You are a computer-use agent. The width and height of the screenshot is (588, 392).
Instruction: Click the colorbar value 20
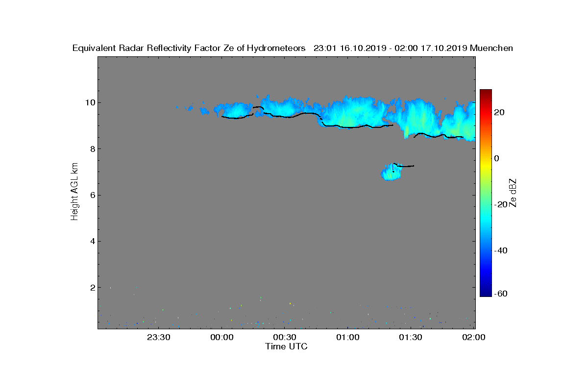pyautogui.click(x=500, y=112)
